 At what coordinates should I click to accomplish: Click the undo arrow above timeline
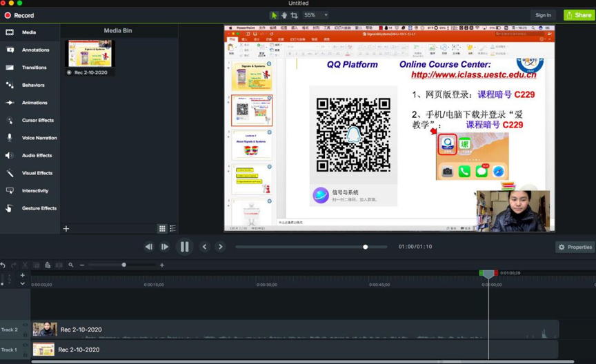[3, 265]
